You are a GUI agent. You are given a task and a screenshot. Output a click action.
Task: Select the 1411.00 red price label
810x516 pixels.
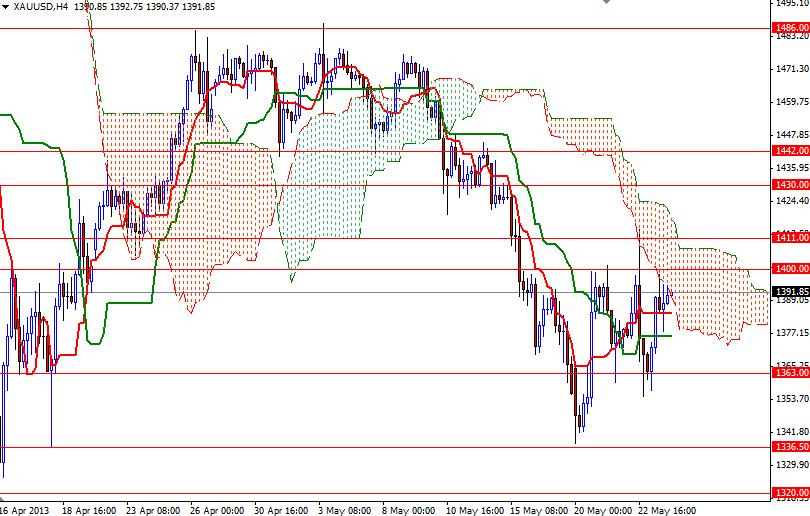tap(791, 238)
